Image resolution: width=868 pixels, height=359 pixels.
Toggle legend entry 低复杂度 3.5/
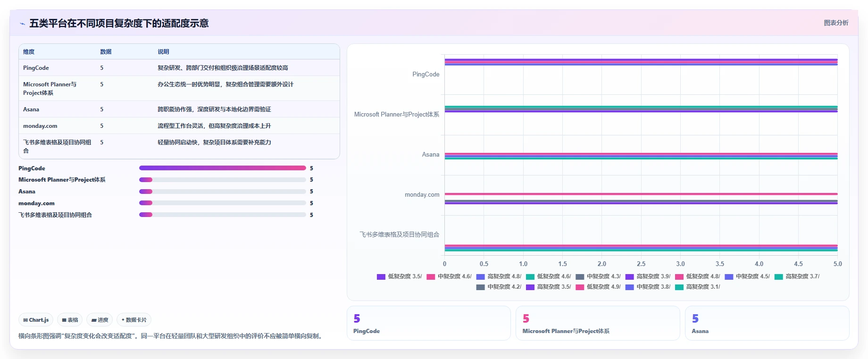[399, 277]
